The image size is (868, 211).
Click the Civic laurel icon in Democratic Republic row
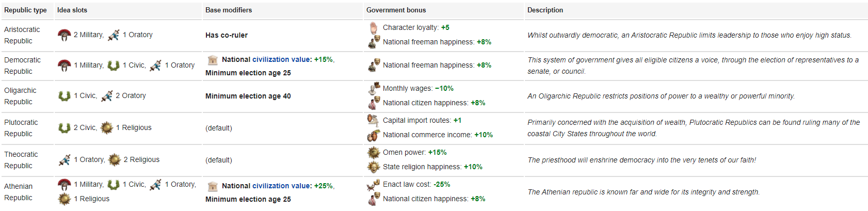(x=114, y=66)
